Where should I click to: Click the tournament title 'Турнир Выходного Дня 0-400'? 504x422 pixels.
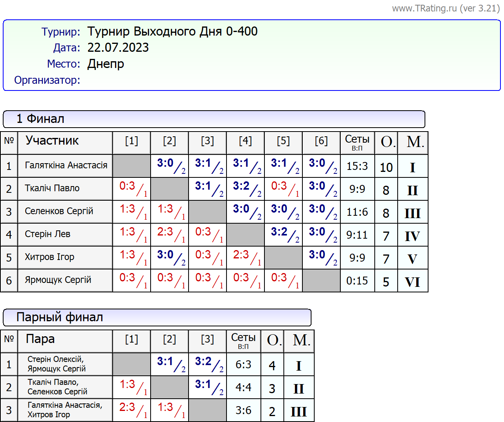[x=172, y=32]
